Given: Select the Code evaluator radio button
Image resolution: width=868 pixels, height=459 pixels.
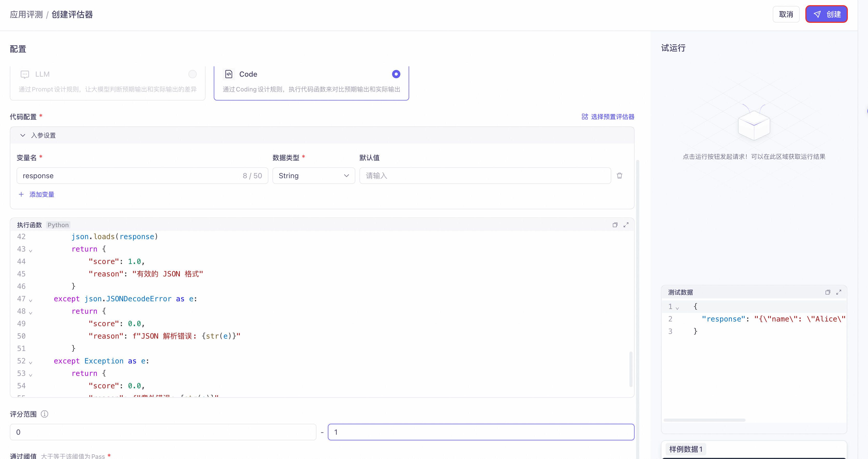Looking at the screenshot, I should [396, 74].
